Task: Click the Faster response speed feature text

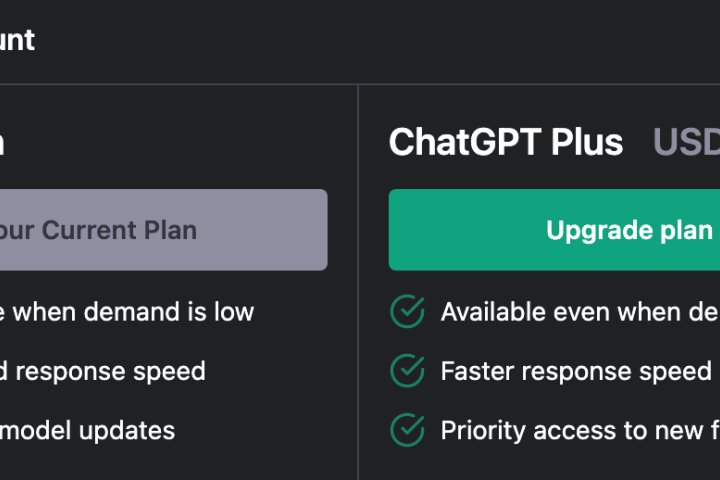Action: click(x=575, y=372)
